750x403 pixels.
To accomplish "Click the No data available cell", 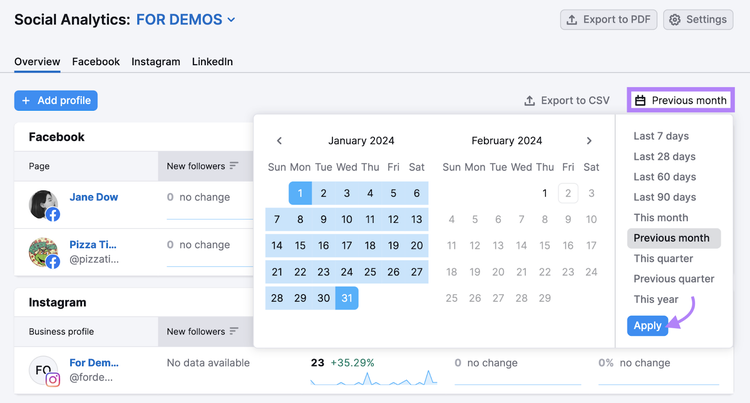I will [208, 363].
